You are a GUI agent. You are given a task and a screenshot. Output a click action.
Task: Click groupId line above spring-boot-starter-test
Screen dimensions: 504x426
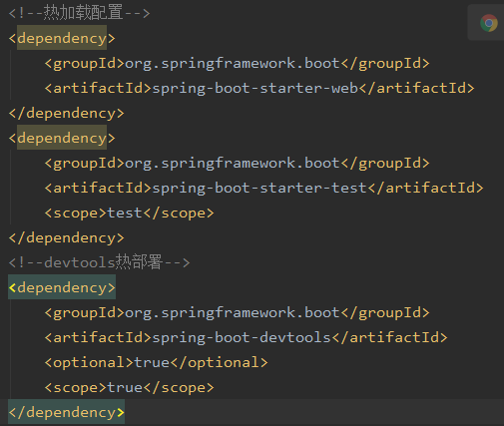coord(237,163)
